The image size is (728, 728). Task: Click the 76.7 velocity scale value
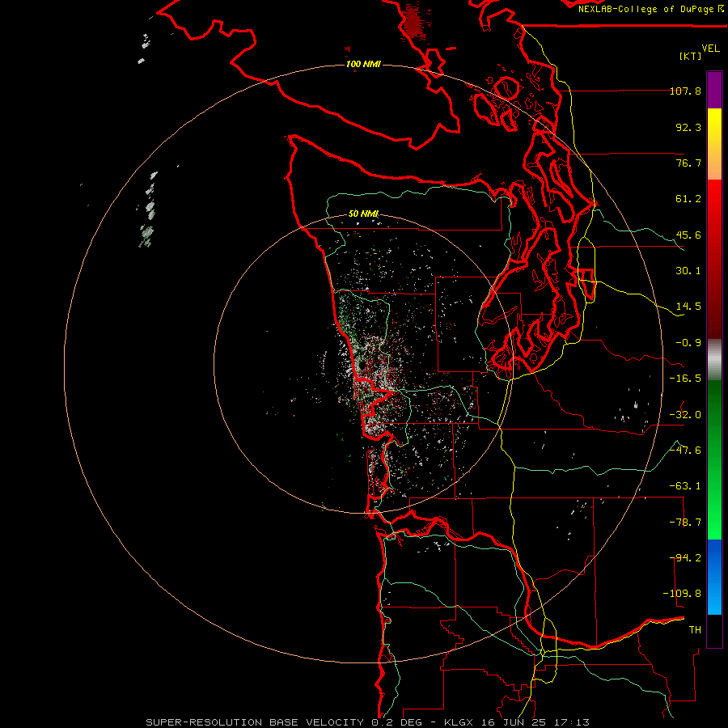click(x=688, y=163)
